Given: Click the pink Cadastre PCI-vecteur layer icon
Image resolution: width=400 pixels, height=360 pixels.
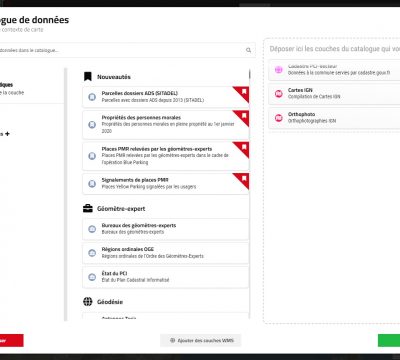Looking at the screenshot, I should click(x=279, y=70).
